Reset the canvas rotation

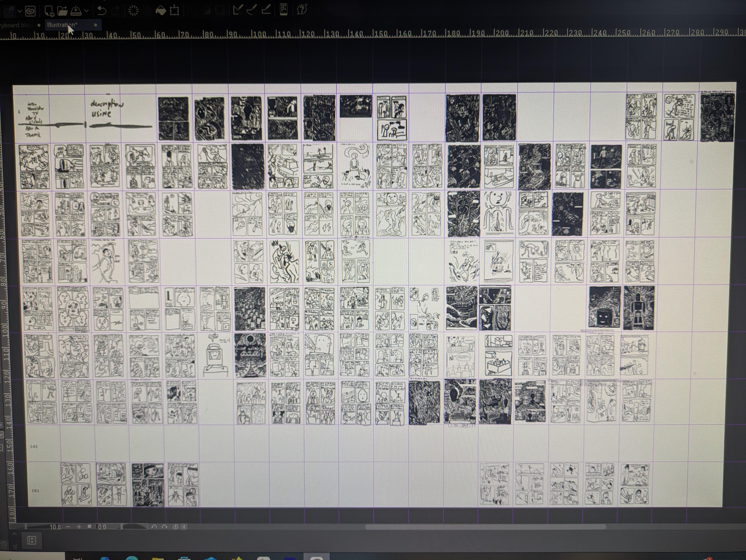pyautogui.click(x=175, y=527)
